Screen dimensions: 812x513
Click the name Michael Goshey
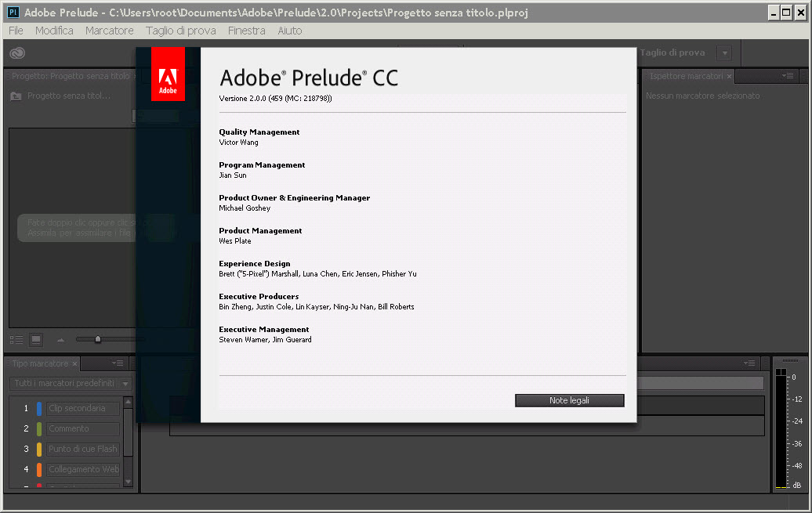[245, 208]
